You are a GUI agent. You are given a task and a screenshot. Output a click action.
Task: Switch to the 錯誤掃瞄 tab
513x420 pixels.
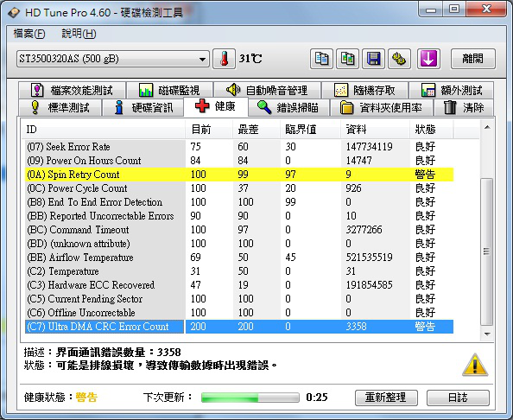tap(289, 107)
